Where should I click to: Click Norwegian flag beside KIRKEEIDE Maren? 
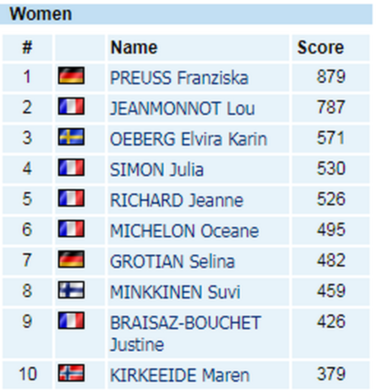[71, 373]
